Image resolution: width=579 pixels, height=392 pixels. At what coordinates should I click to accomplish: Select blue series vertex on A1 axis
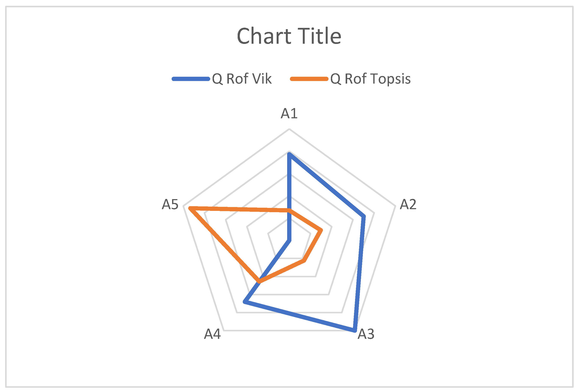(x=289, y=154)
